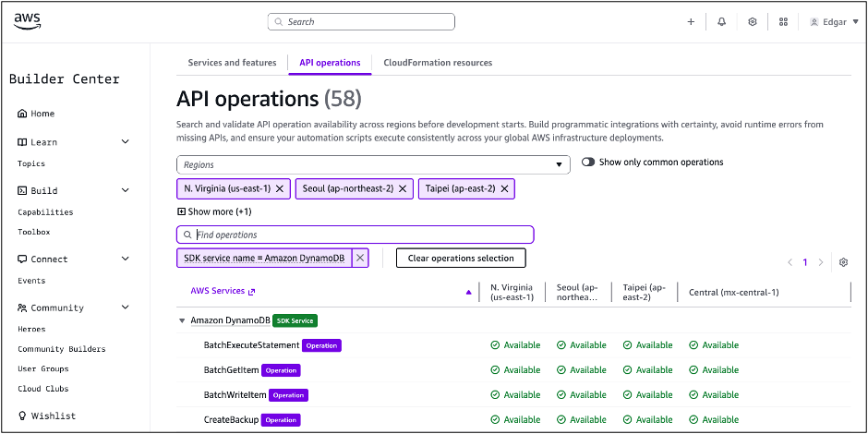Expand Show more regions
Image resolution: width=868 pixels, height=434 pixels.
coord(213,211)
